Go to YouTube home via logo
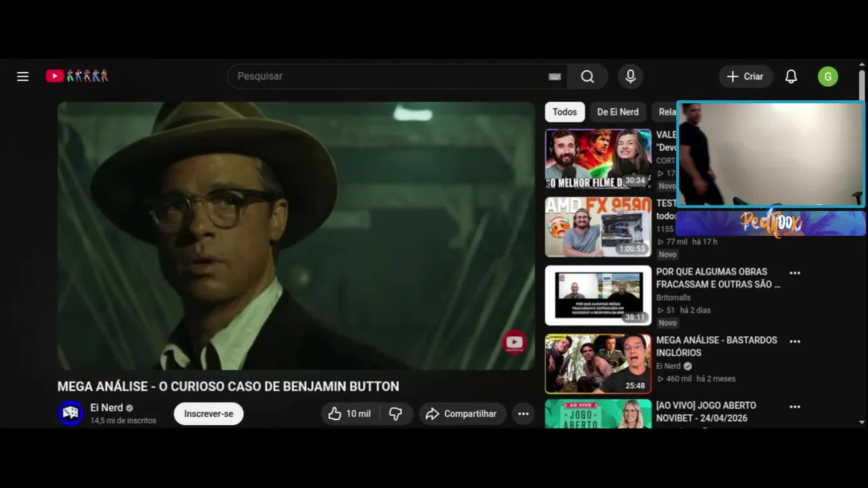Viewport: 868px width, 488px height. click(x=77, y=76)
